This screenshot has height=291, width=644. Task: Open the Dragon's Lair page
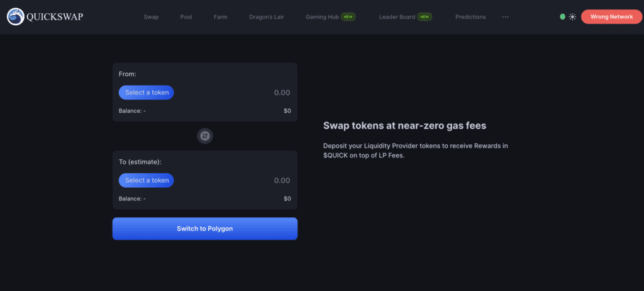(x=267, y=17)
